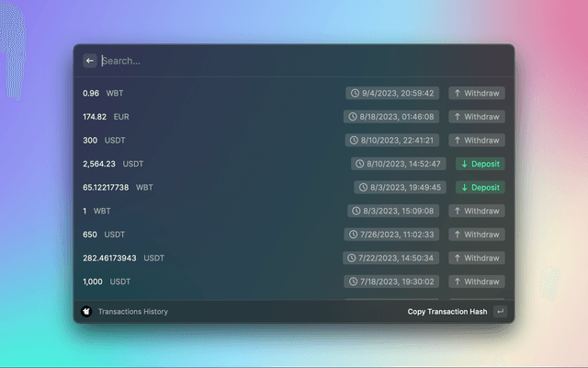The height and width of the screenshot is (368, 588).
Task: Click Copy Transaction Hash action
Action: coord(447,312)
